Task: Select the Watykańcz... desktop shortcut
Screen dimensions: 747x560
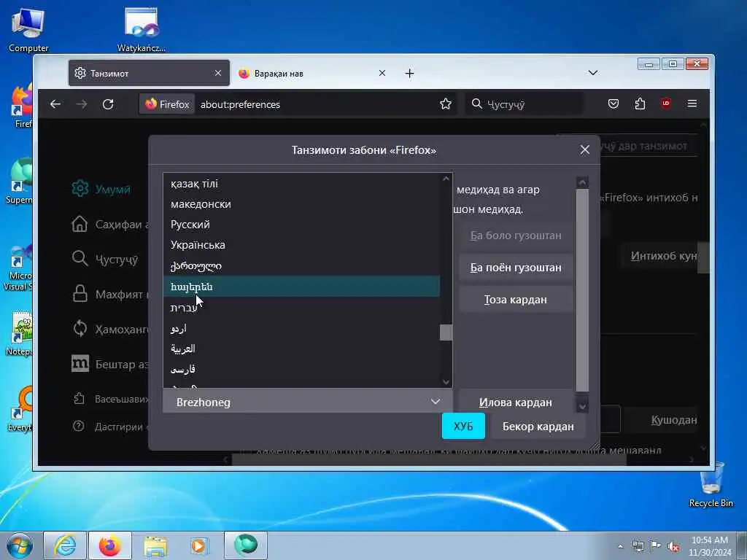Action: (142, 30)
